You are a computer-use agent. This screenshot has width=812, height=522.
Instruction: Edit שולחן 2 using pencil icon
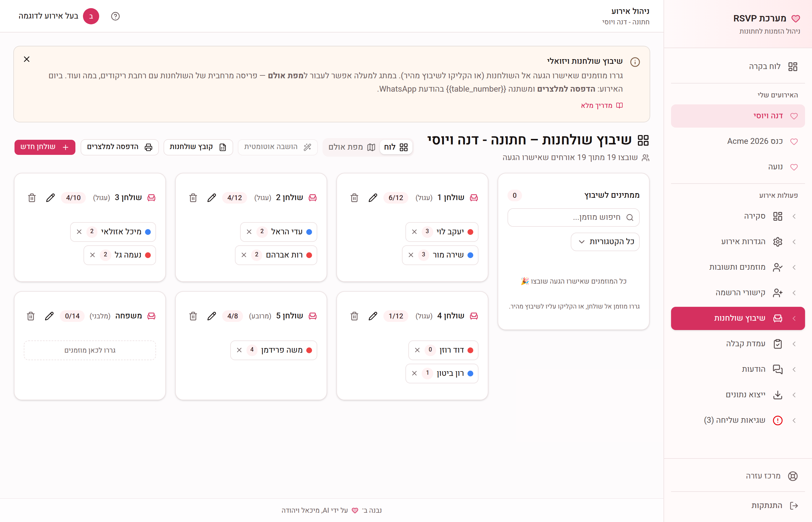tap(211, 197)
